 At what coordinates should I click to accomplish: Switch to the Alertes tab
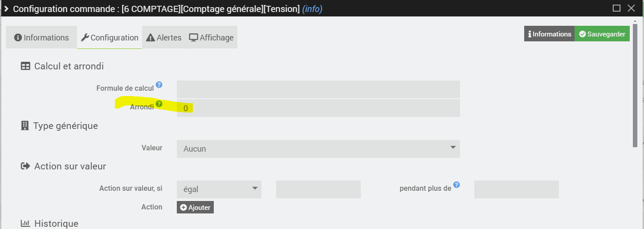tap(164, 38)
